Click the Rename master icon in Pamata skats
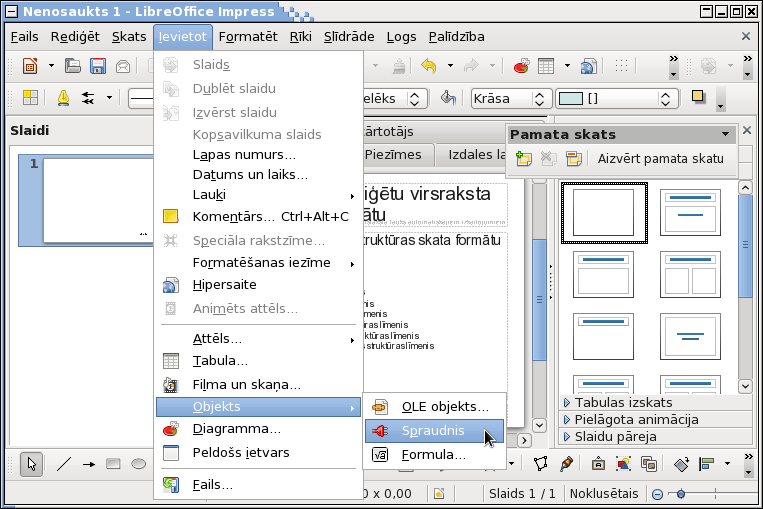Screen dimensions: 763x509 tap(574, 159)
